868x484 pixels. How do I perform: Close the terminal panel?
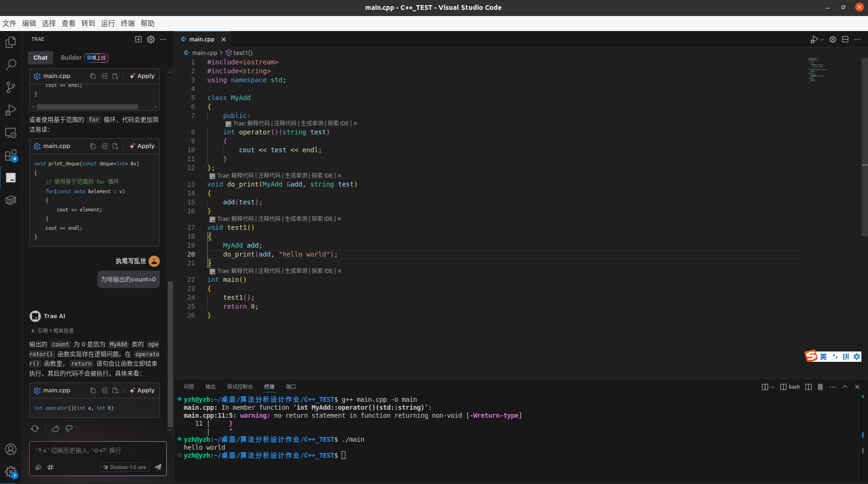point(857,387)
